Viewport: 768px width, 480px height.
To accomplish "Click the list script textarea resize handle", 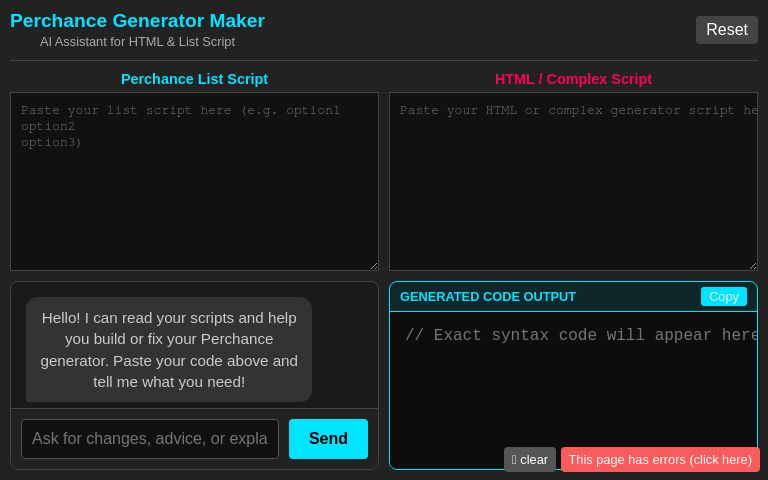I will click(x=374, y=266).
